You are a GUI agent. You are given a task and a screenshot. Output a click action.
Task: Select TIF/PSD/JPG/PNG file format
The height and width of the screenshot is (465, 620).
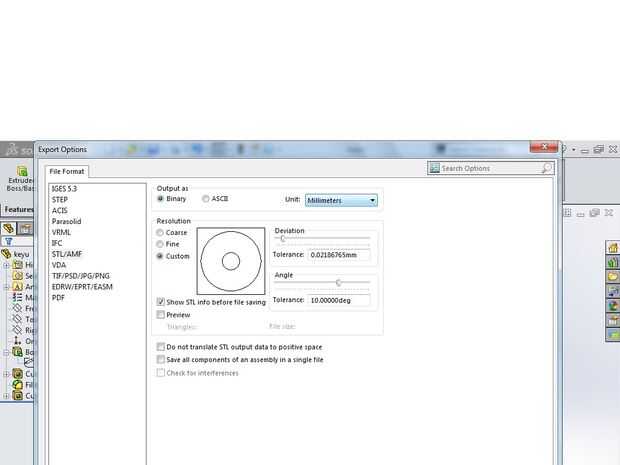pos(81,276)
